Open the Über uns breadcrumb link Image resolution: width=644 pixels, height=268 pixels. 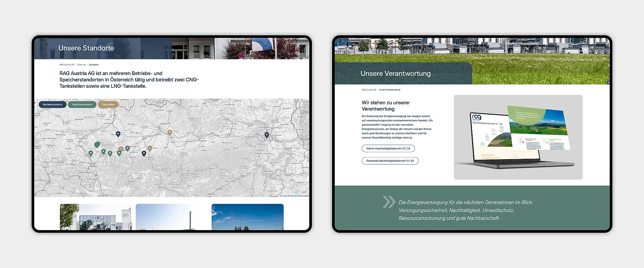pyautogui.click(x=82, y=65)
